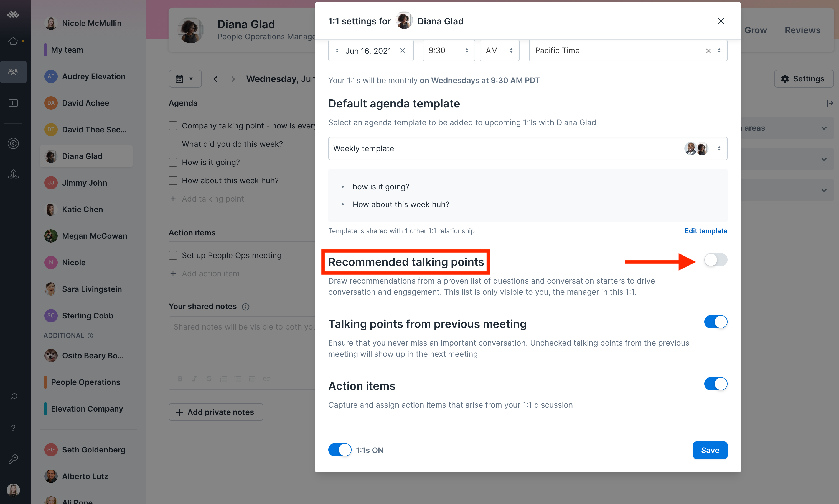Click the Edit template link

point(706,230)
